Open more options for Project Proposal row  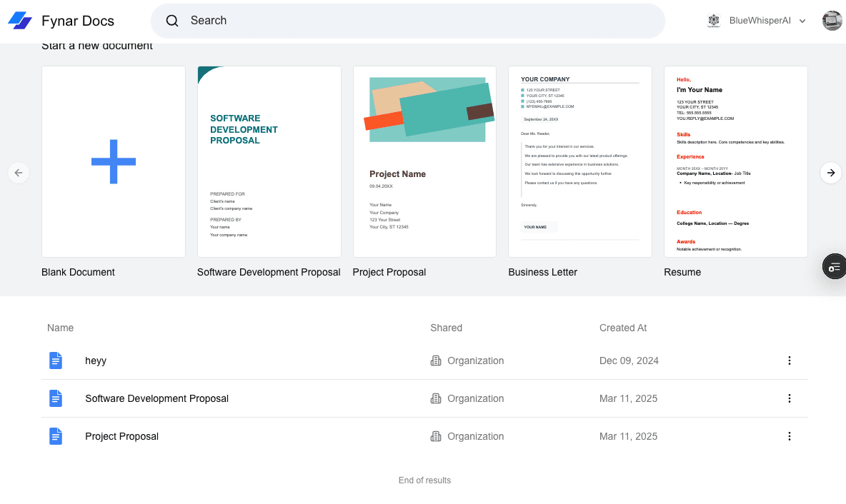point(790,436)
